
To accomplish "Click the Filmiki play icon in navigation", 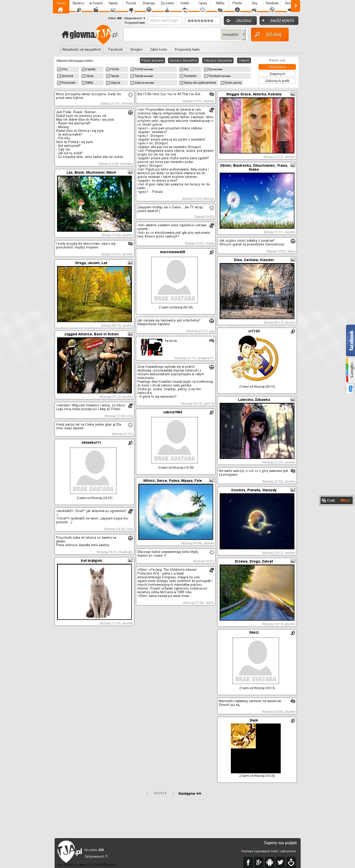I will 237,10.
